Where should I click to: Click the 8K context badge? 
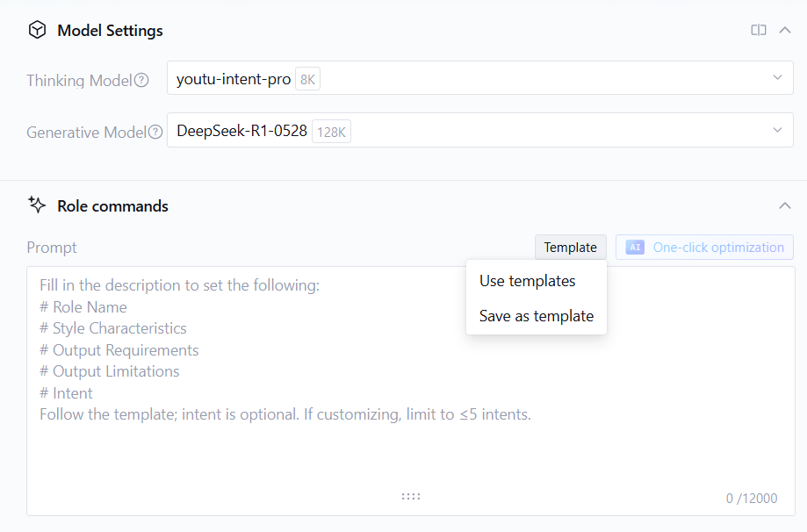307,80
